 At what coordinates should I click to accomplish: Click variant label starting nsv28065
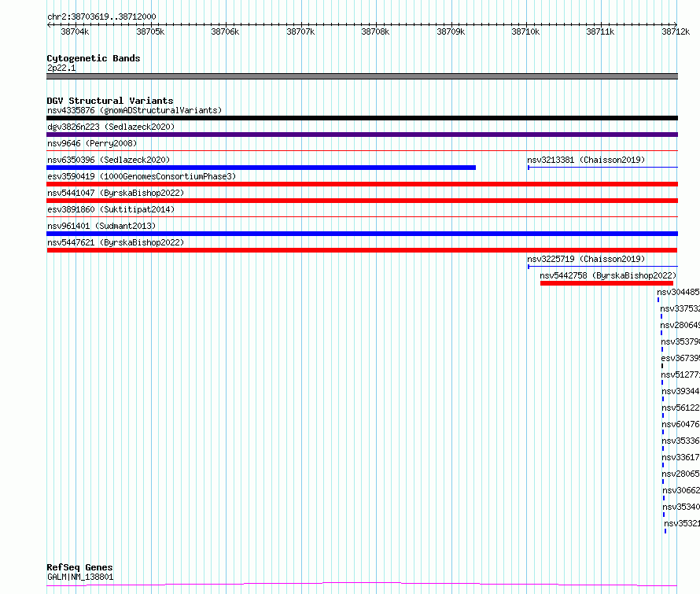click(681, 474)
